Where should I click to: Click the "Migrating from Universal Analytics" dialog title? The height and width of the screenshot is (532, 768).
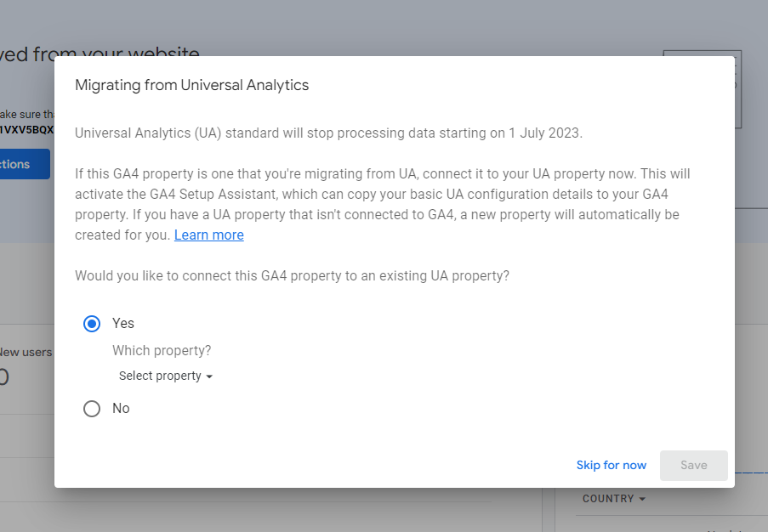(x=192, y=85)
